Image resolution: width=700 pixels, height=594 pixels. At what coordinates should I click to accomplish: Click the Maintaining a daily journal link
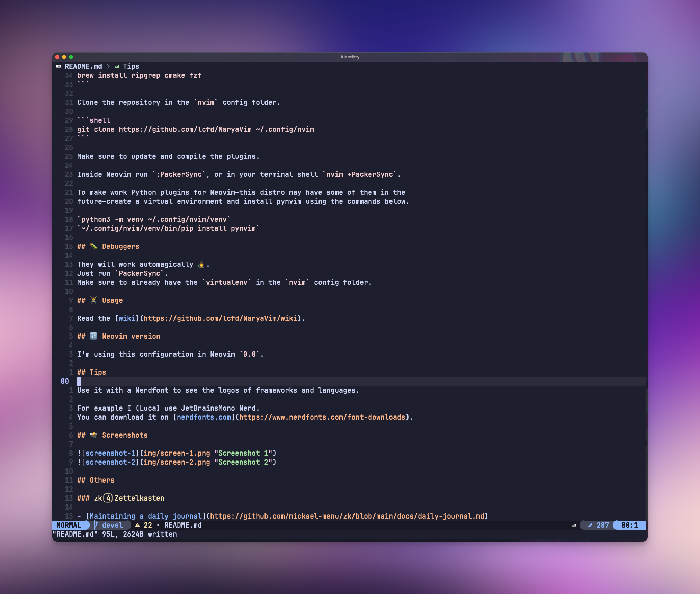[x=145, y=516]
